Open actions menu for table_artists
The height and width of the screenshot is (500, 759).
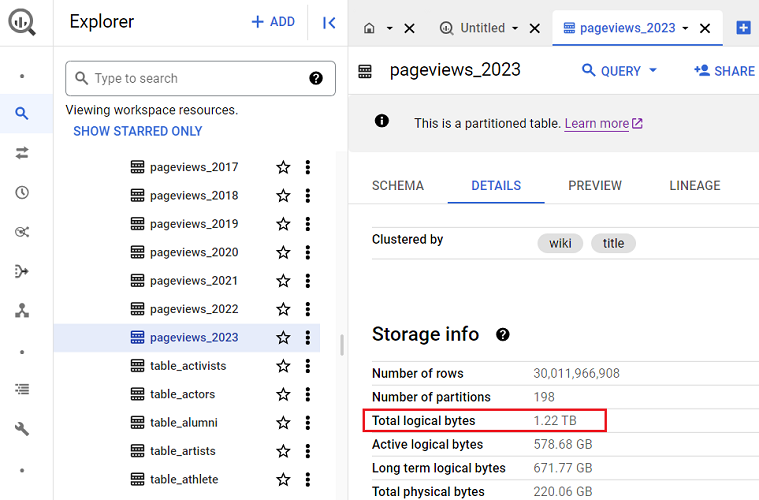[x=308, y=451]
